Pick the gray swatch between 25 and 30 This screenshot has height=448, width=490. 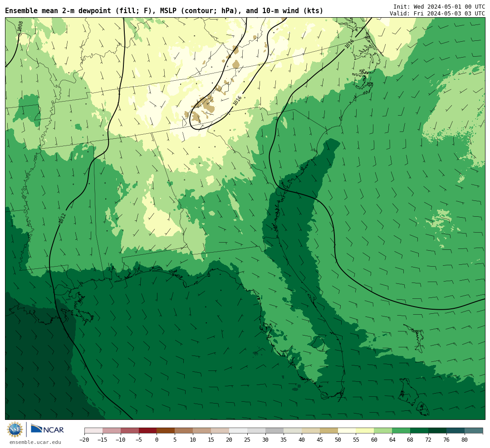[256, 431]
